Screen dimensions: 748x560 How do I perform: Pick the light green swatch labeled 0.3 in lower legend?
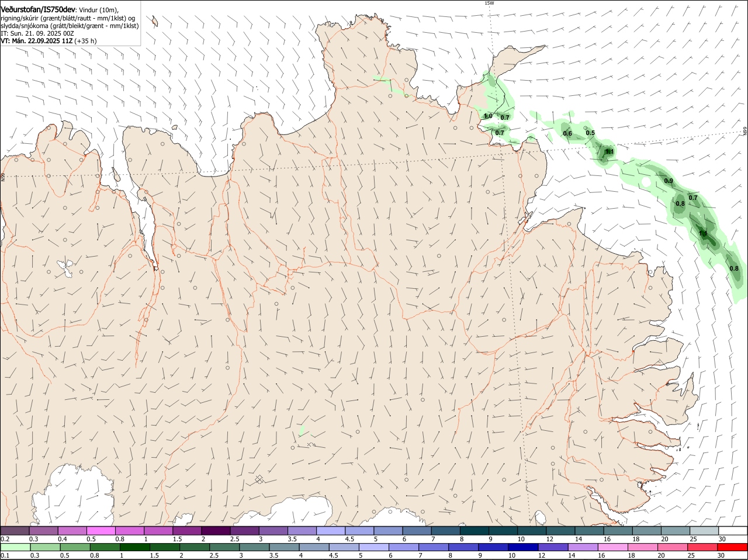click(x=45, y=547)
